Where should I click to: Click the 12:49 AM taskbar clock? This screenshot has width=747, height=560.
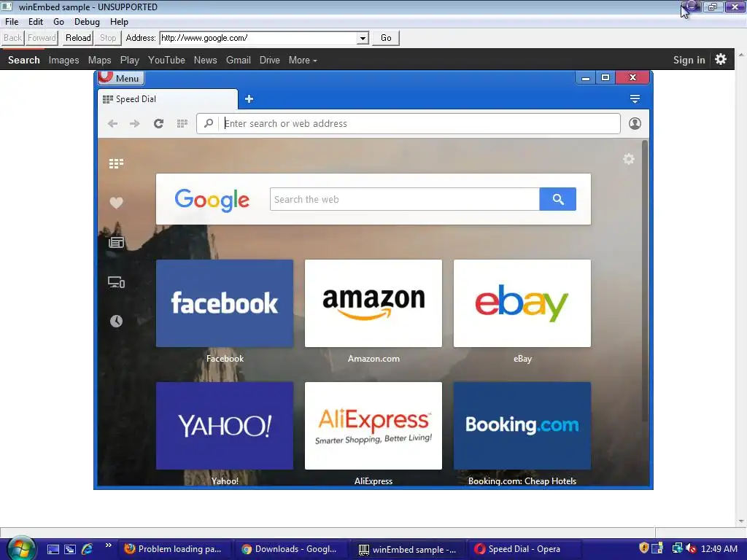click(719, 549)
